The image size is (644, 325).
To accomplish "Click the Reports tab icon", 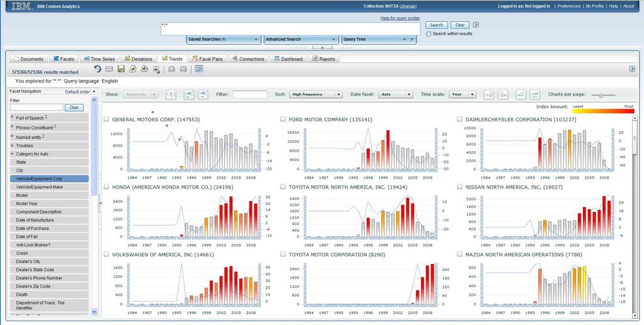I will click(315, 58).
